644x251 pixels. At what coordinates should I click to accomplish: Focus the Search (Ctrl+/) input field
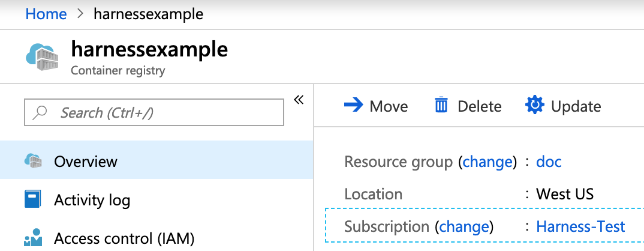tap(154, 112)
